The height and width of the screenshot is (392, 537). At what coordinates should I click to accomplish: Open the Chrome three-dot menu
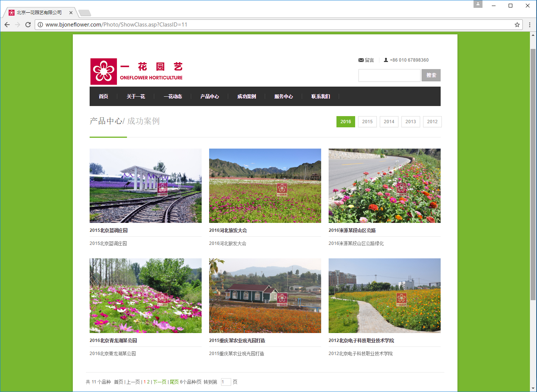(x=530, y=25)
